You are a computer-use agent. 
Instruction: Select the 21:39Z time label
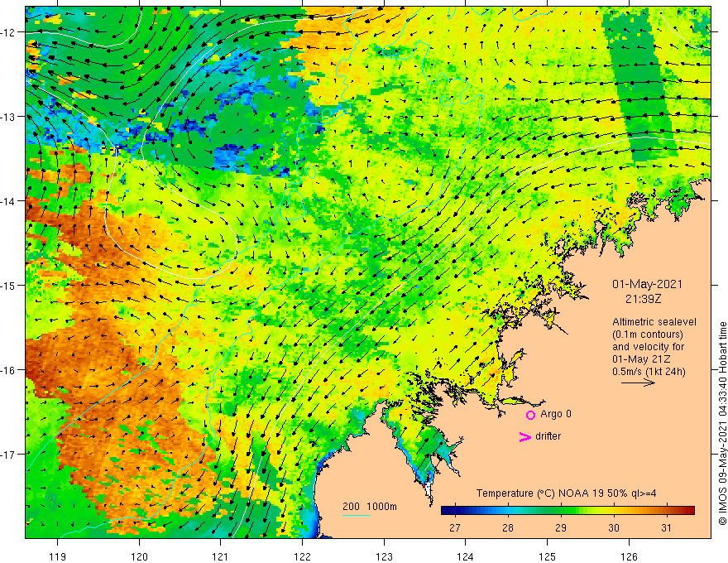(x=643, y=299)
